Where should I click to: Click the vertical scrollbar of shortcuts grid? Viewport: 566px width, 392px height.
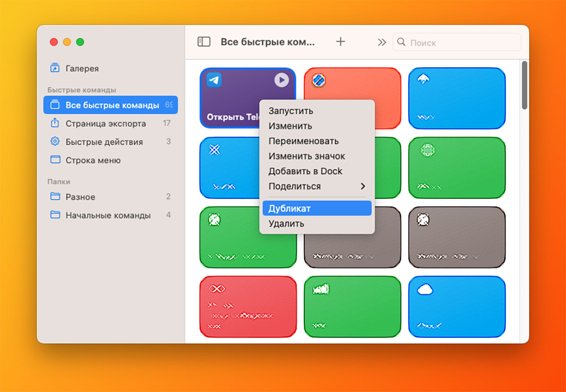[x=524, y=85]
